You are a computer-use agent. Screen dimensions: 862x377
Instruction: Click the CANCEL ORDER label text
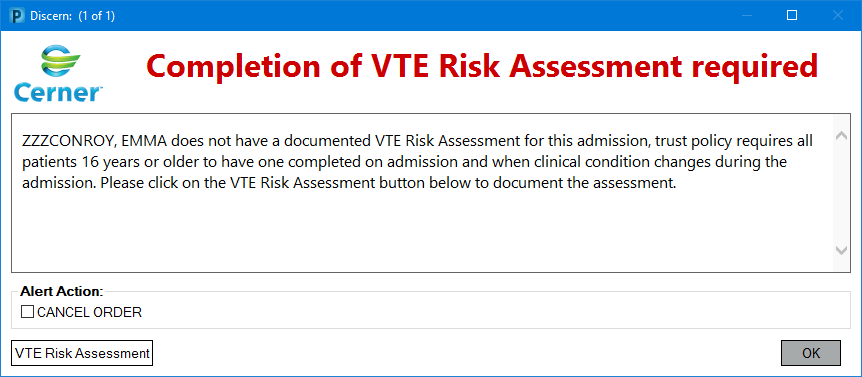point(90,313)
